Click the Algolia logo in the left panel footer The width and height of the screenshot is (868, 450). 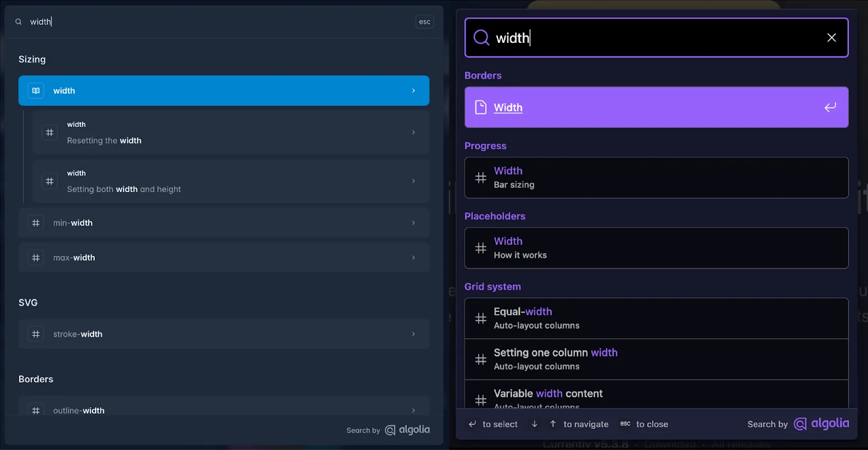(407, 430)
